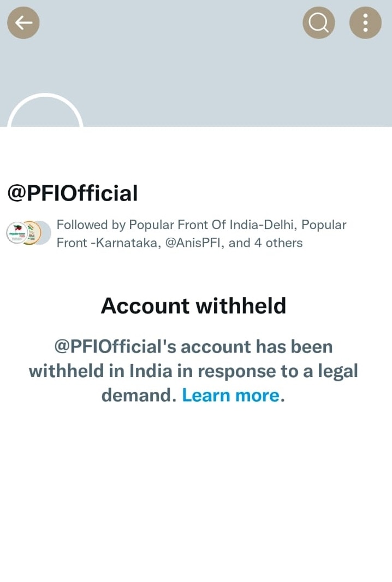The width and height of the screenshot is (392, 582).
Task: Select the gray third follower avatar
Action: click(45, 233)
